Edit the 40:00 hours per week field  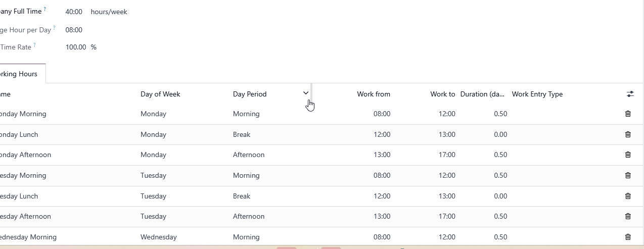pos(74,12)
